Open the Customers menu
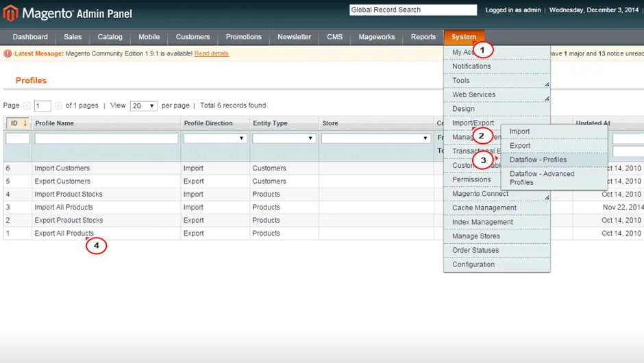Viewport: 644px width, 363px height. [193, 37]
